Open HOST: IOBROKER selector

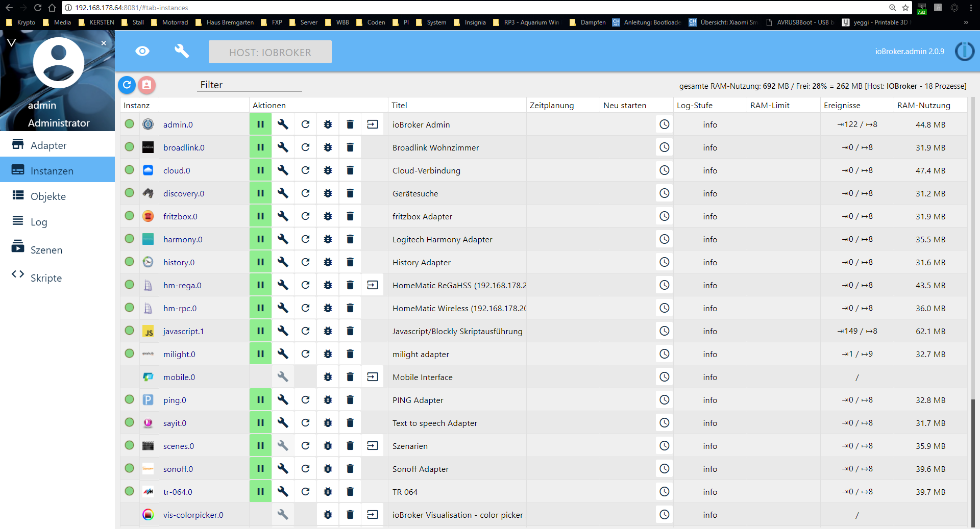[270, 52]
